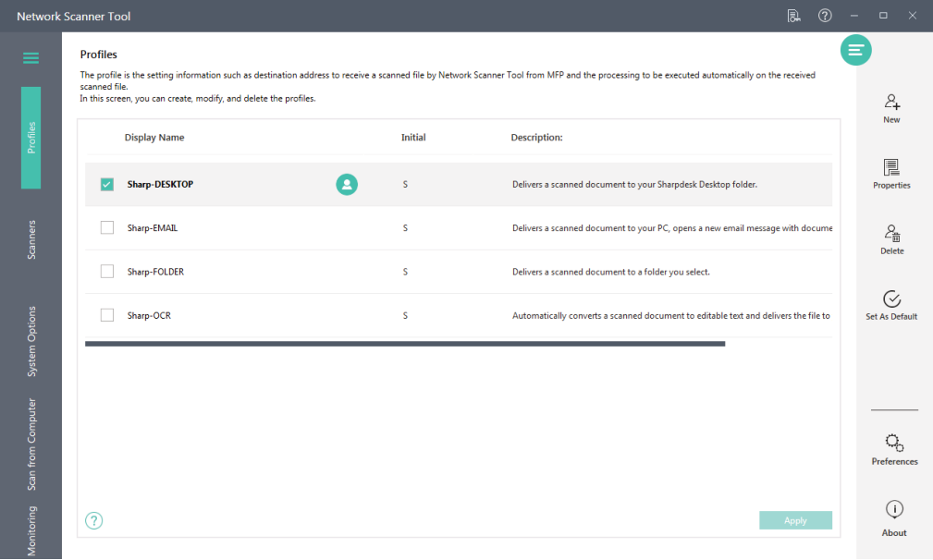Click the Description column header

point(536,138)
